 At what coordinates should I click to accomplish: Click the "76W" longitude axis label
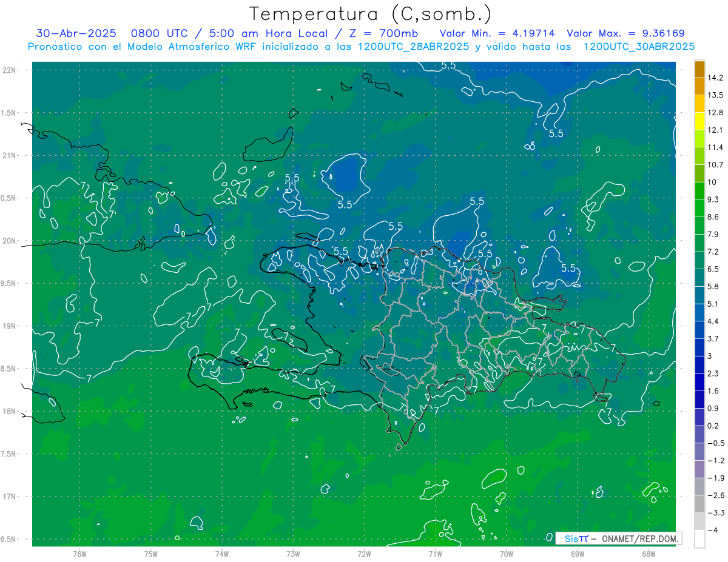79,554
